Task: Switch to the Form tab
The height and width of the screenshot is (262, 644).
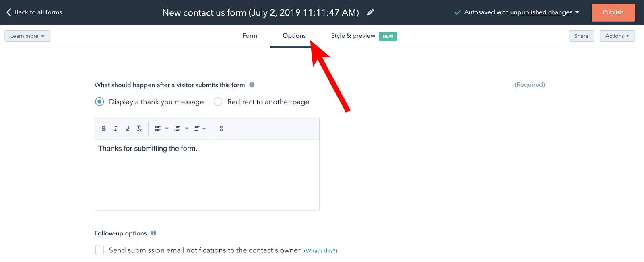Action: [x=250, y=36]
